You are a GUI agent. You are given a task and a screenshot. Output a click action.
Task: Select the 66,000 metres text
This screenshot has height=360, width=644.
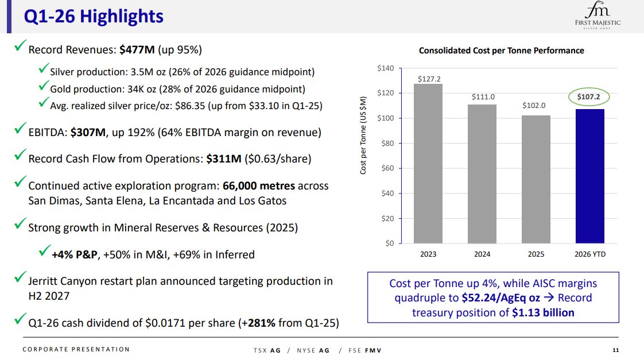tap(258, 186)
